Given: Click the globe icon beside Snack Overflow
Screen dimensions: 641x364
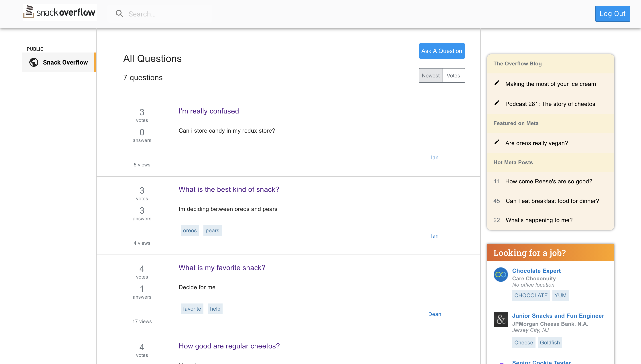Looking at the screenshot, I should tap(34, 62).
